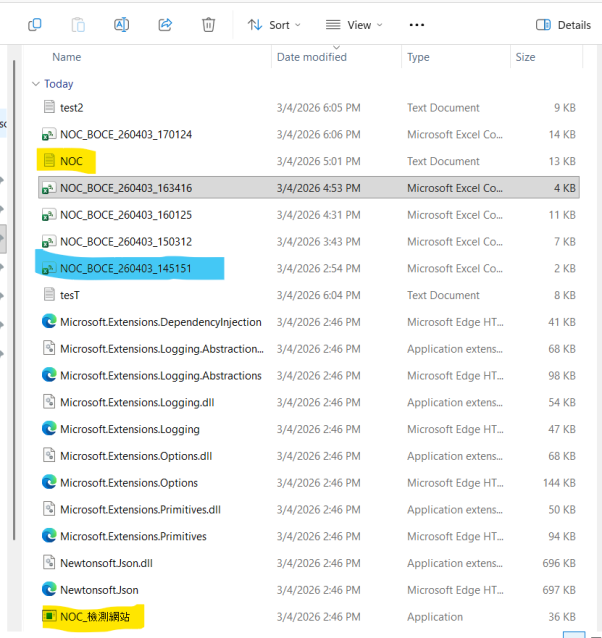Screen dimensions: 602x638
Task: Click the Rename icon in toolbar
Action: click(x=122, y=25)
